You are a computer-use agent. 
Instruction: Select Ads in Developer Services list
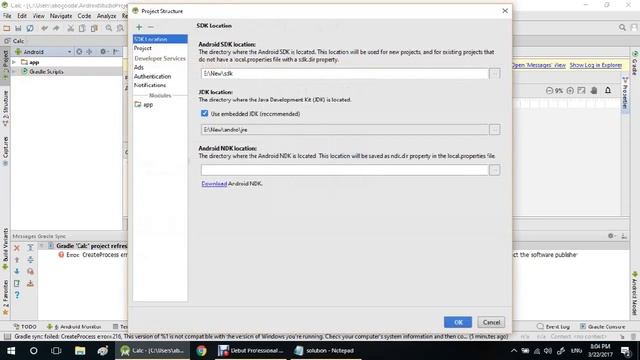pyautogui.click(x=139, y=67)
